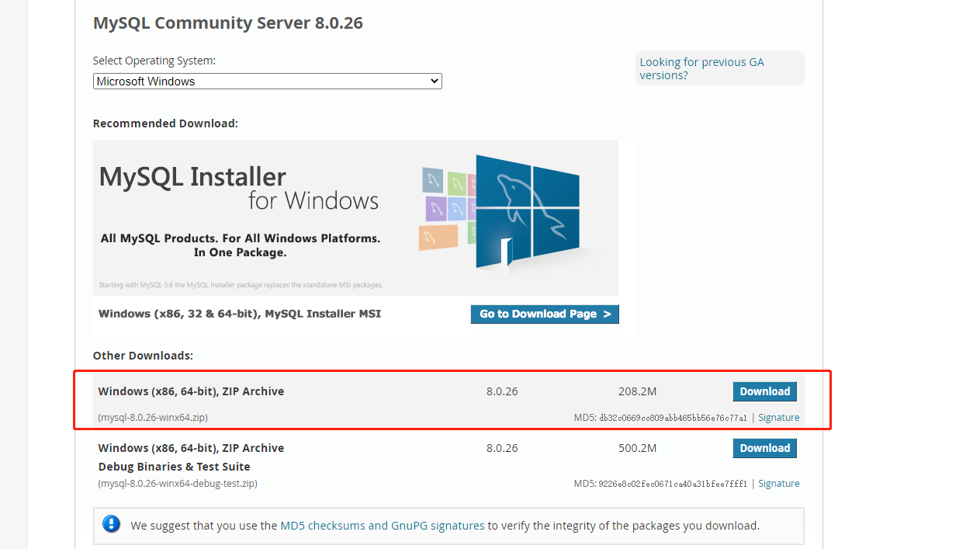Click the filename (mysql-8.0.26-winx64.zip)

pyautogui.click(x=153, y=418)
